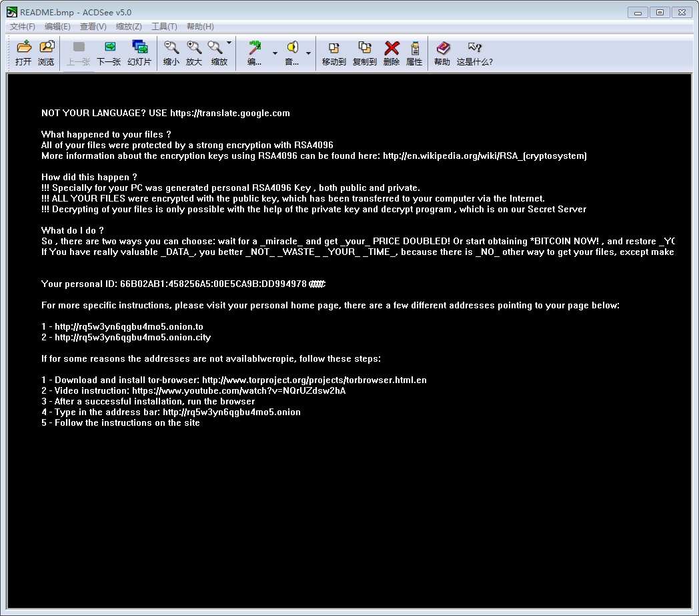Minimize the ACDSee window

tap(638, 13)
